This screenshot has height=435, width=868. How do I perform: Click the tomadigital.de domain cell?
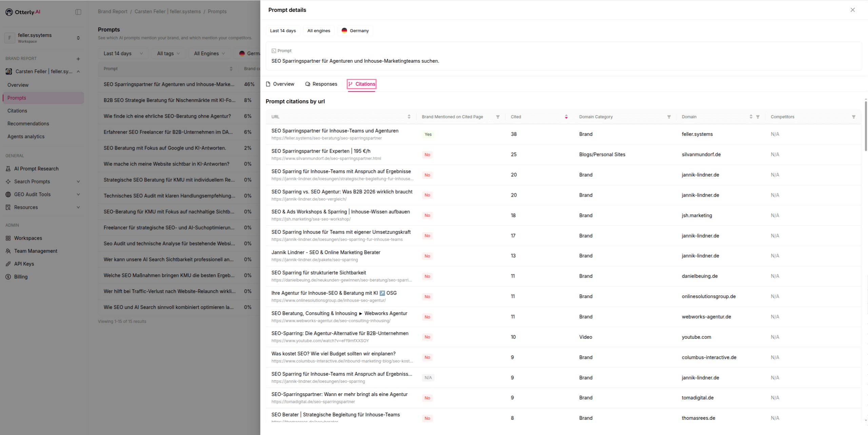698,398
